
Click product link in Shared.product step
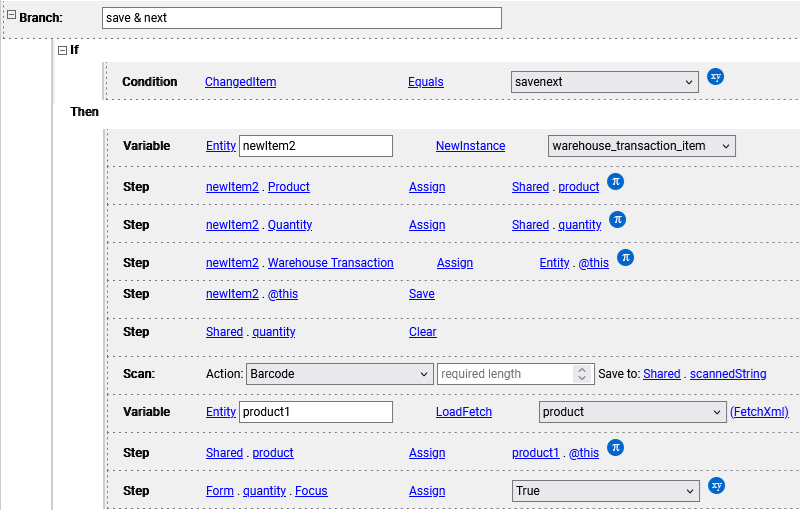272,453
